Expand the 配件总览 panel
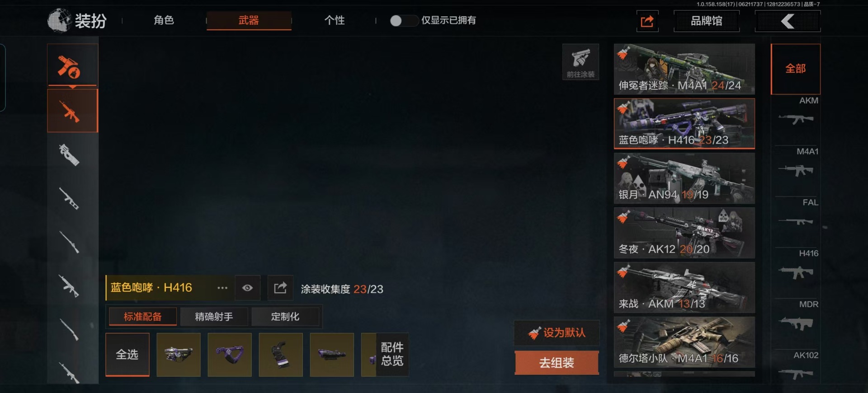The height and width of the screenshot is (393, 868). 392,355
